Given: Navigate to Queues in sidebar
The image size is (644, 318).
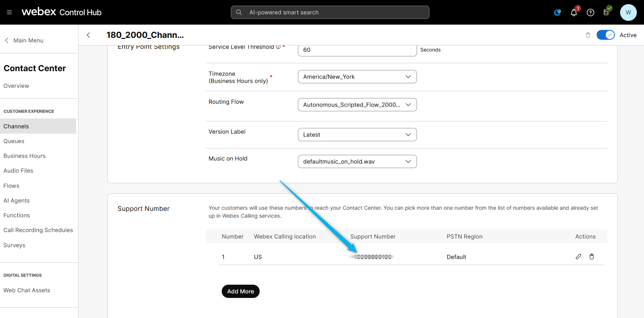Looking at the screenshot, I should point(14,141).
